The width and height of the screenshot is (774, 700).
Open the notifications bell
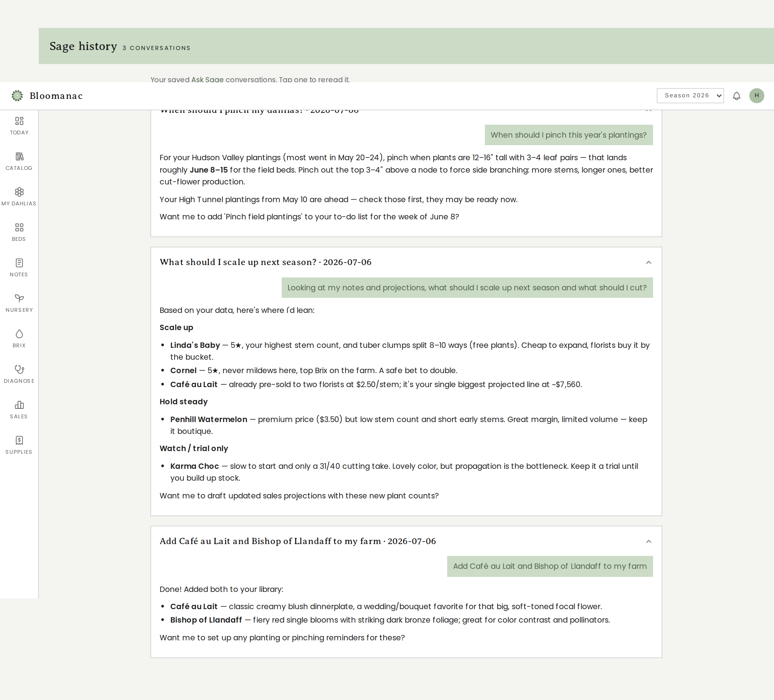(x=736, y=96)
